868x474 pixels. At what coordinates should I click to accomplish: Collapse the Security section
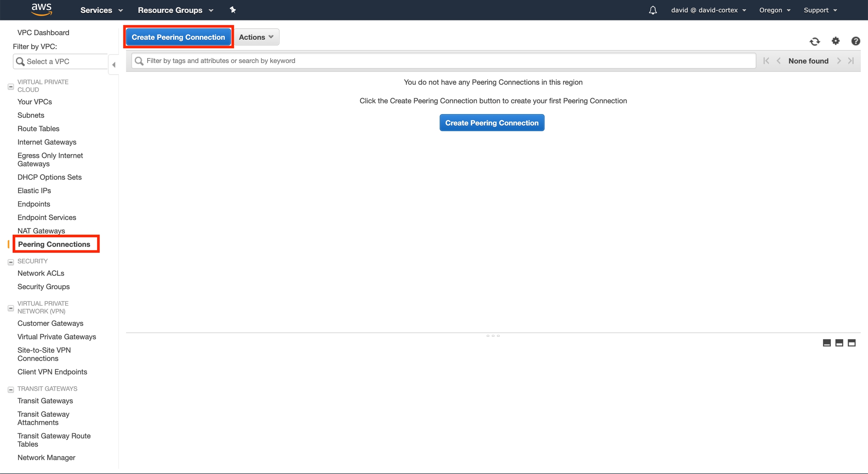[x=11, y=262]
